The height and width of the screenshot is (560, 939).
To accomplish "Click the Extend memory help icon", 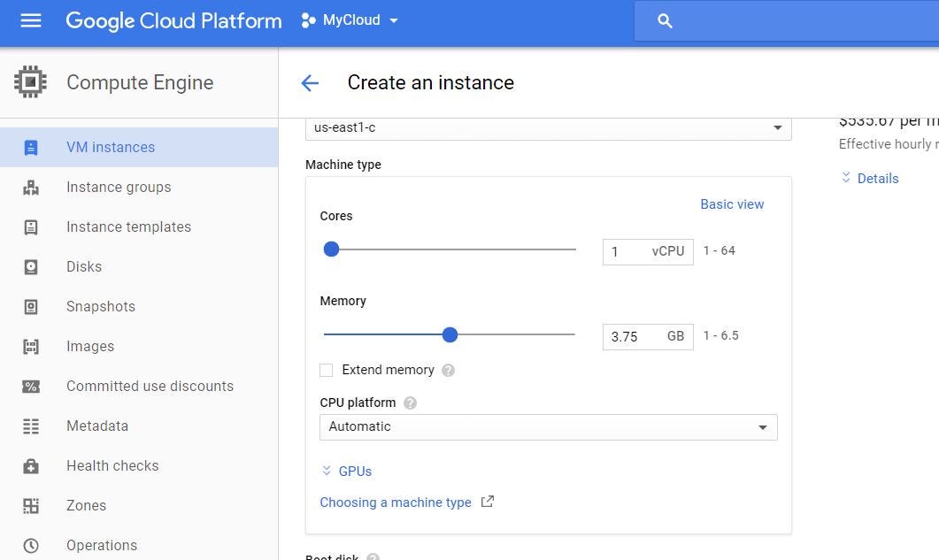I will 449,371.
